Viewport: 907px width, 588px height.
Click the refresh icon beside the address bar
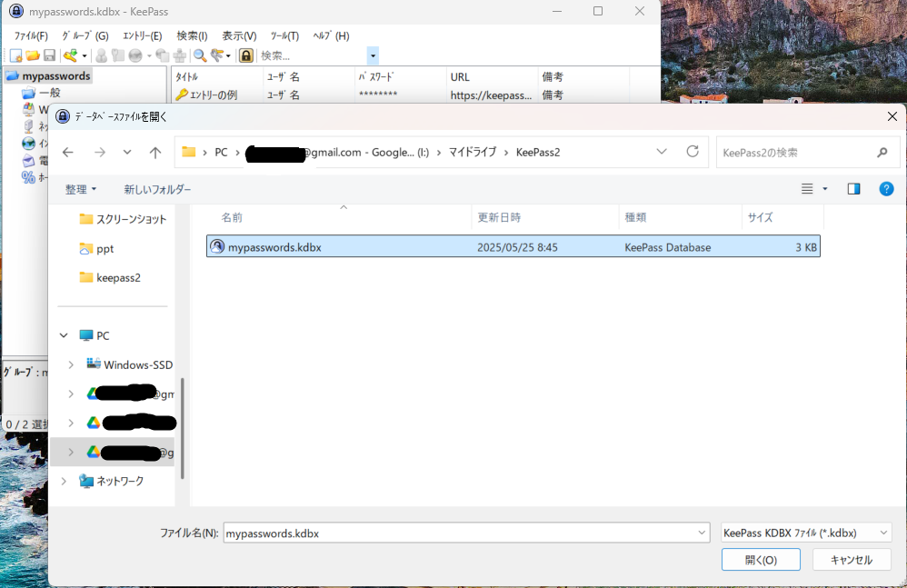[693, 152]
